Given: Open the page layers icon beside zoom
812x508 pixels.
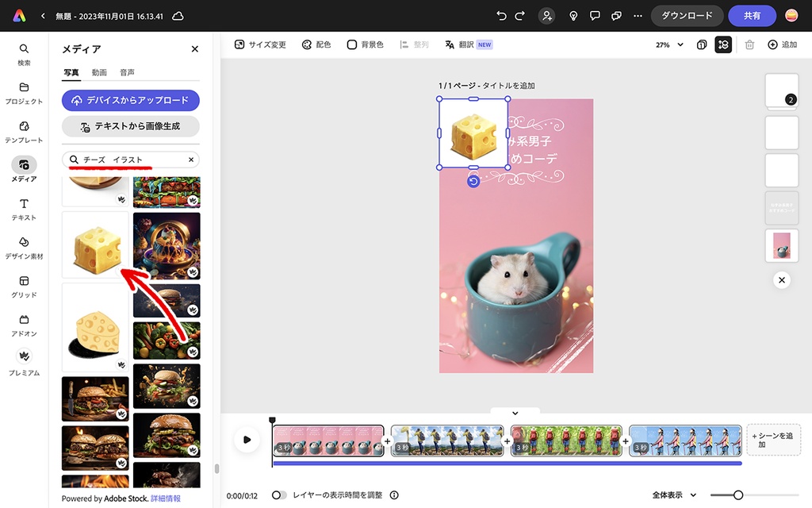Looking at the screenshot, I should click(701, 44).
